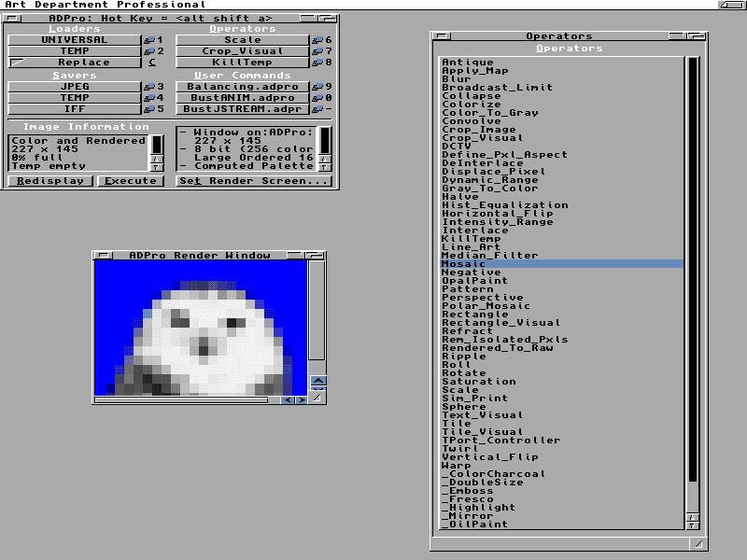The width and height of the screenshot is (747, 560).
Task: Click the slot 9 icon beside Balancing.adpro
Action: 317,87
